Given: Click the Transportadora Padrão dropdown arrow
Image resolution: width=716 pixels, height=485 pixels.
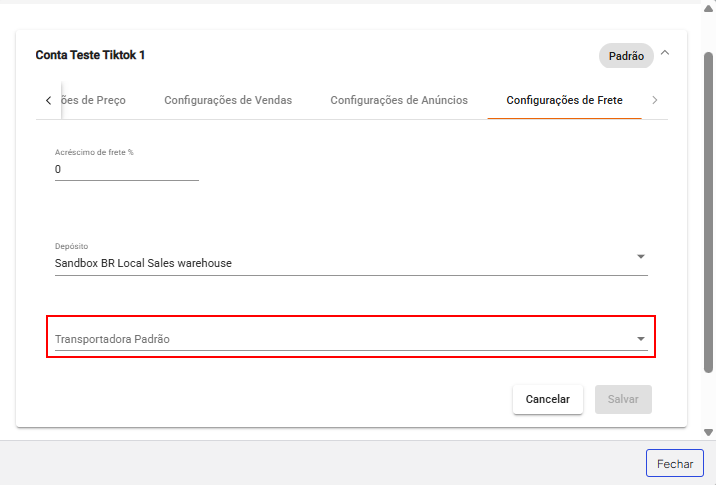Looking at the screenshot, I should (x=640, y=339).
